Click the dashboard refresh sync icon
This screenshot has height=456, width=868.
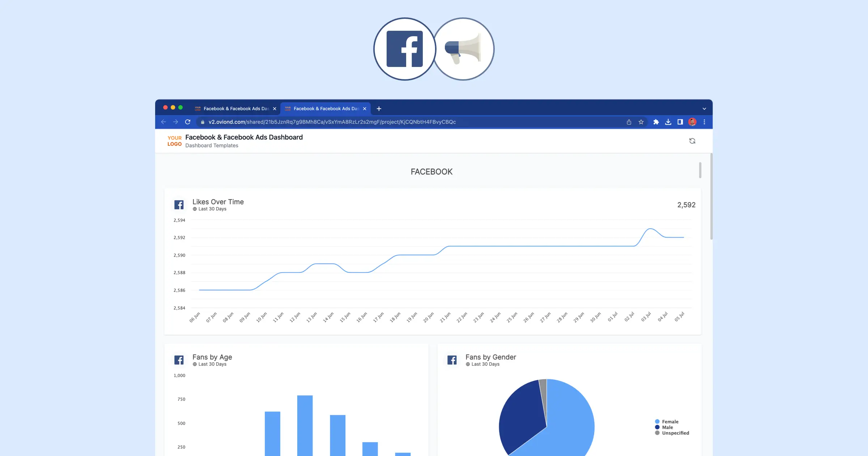[x=692, y=141]
